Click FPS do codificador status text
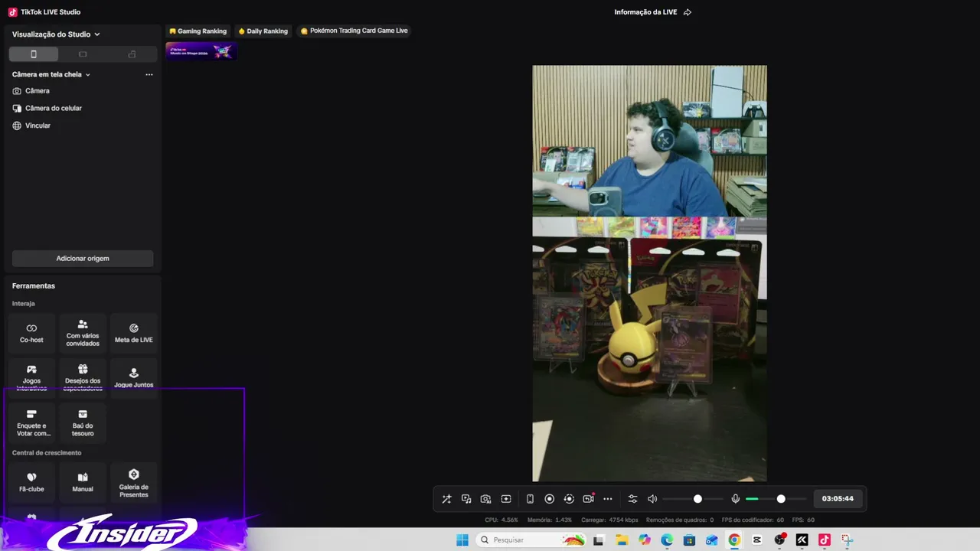 point(753,520)
